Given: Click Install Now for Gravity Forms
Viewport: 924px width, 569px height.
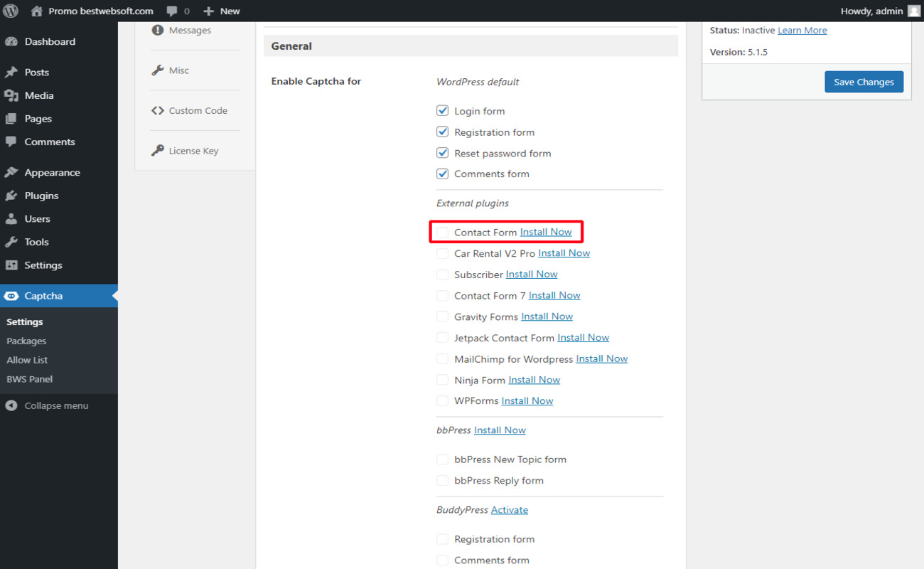Looking at the screenshot, I should tap(547, 317).
